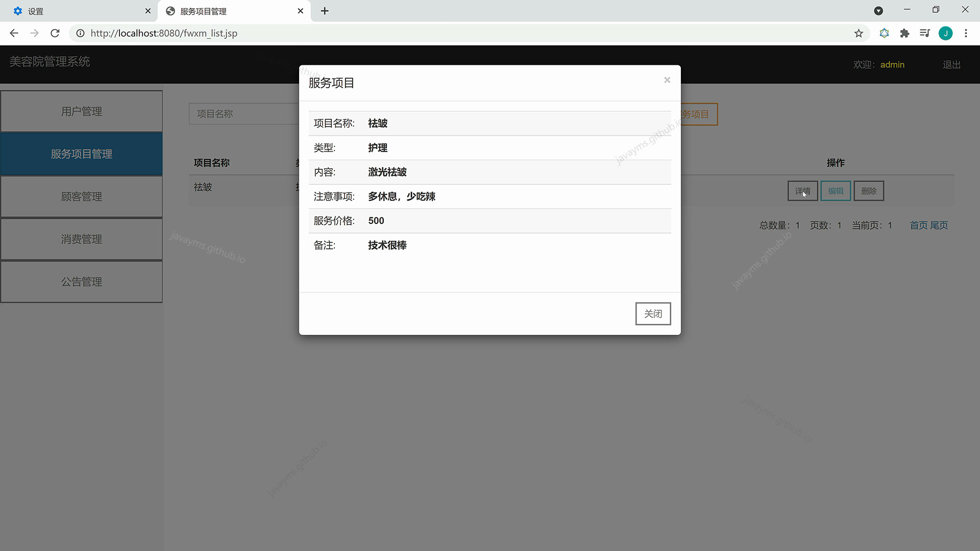Open the media control playlist icon
This screenshot has width=980, height=551.
(x=924, y=34)
